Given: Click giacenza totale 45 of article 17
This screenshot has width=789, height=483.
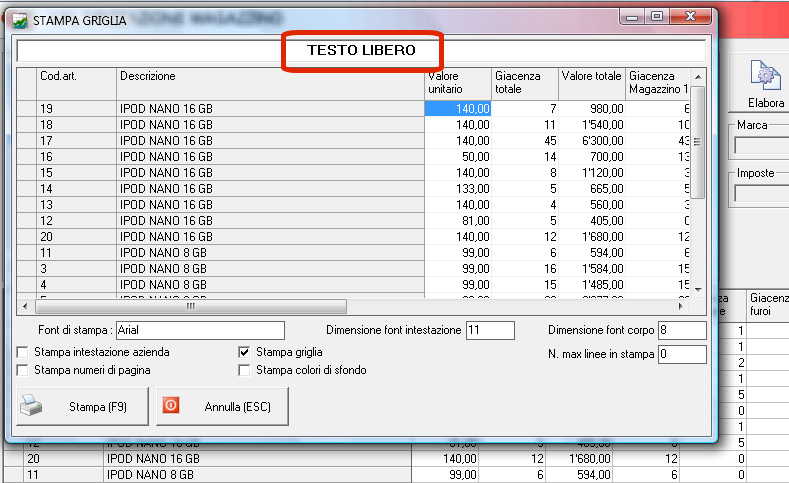Looking at the screenshot, I should [x=524, y=141].
